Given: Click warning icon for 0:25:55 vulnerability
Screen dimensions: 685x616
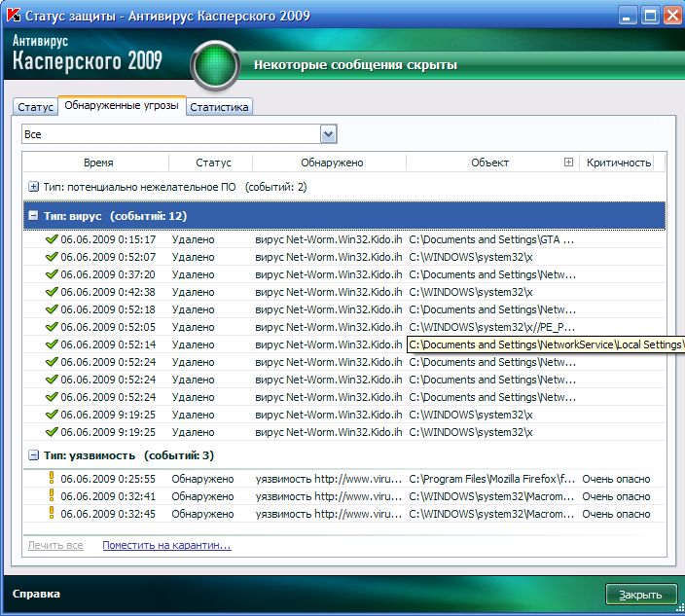Looking at the screenshot, I should (x=52, y=479).
